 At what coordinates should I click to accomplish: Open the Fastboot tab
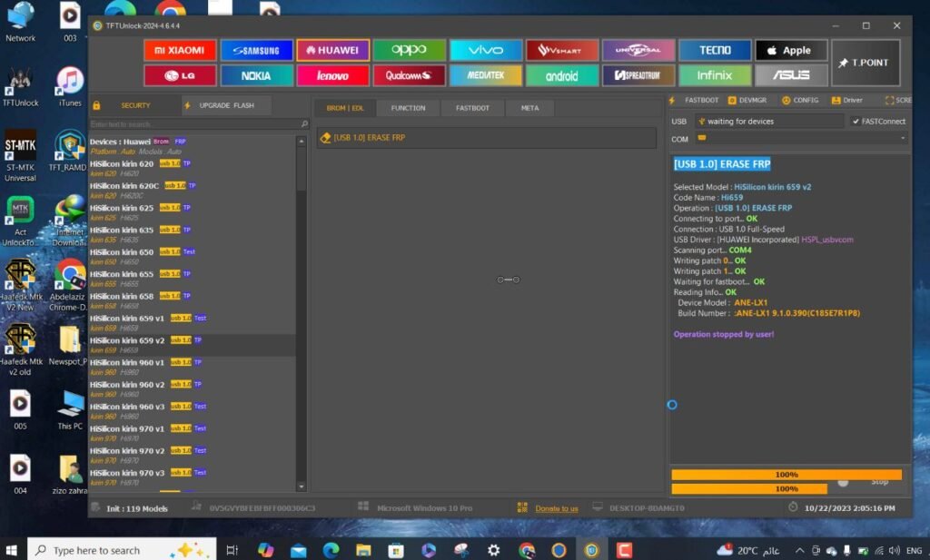point(472,108)
